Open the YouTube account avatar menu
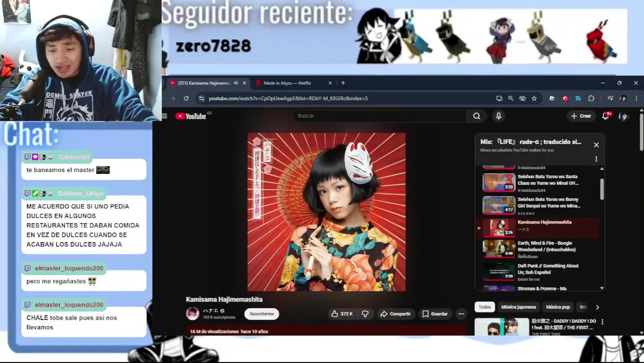The width and height of the screenshot is (644, 363). coord(624,116)
